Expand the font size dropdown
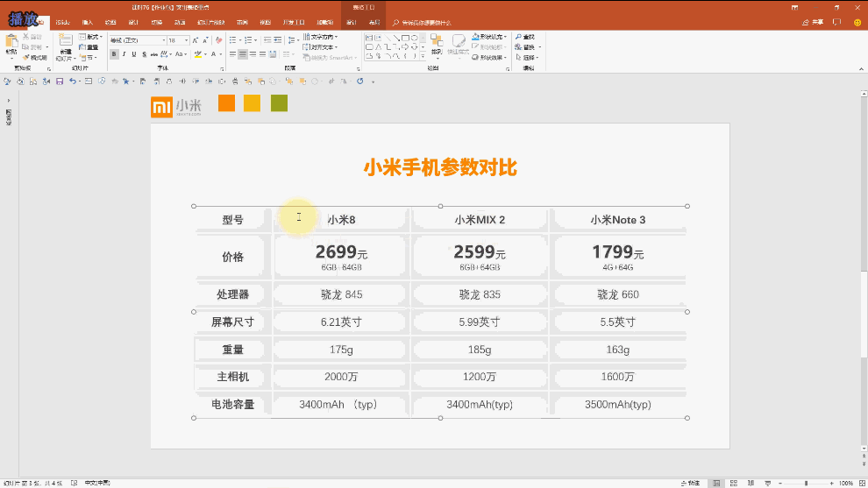Screen dimensions: 868x488 (185, 40)
